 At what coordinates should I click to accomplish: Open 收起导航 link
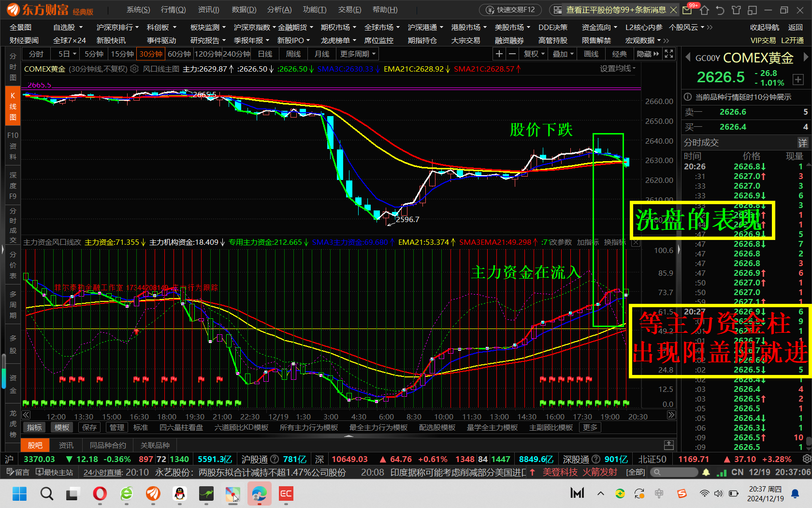(x=765, y=28)
